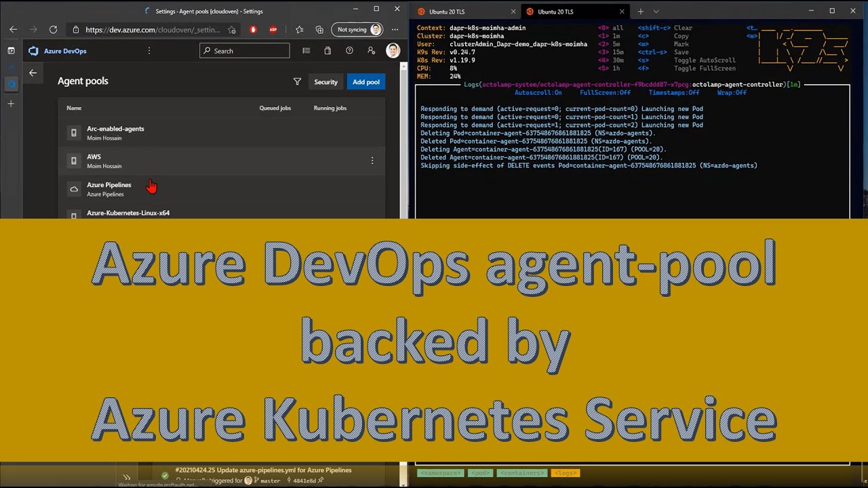View site info via the padlock icon
The image size is (868, 488).
76,30
